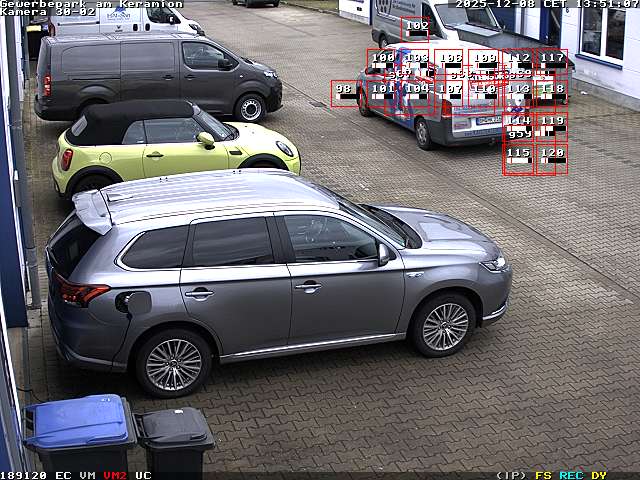Click the UC status label
640x480 pixels.
click(x=143, y=475)
